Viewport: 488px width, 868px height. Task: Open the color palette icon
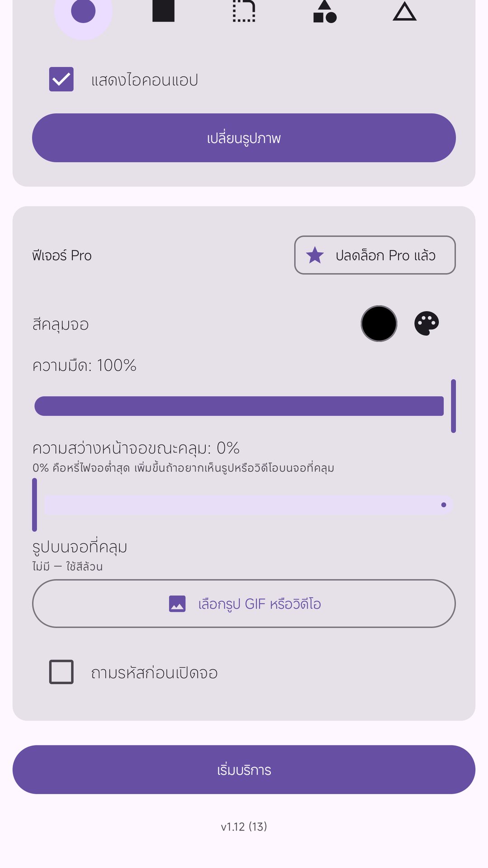point(427,324)
